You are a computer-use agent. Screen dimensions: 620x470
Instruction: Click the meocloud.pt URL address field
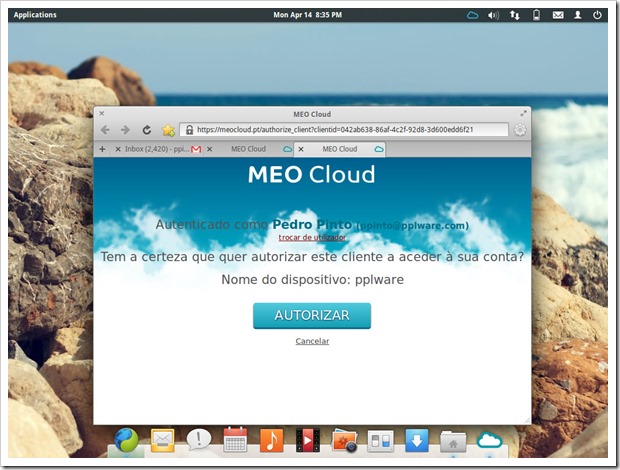click(x=344, y=130)
